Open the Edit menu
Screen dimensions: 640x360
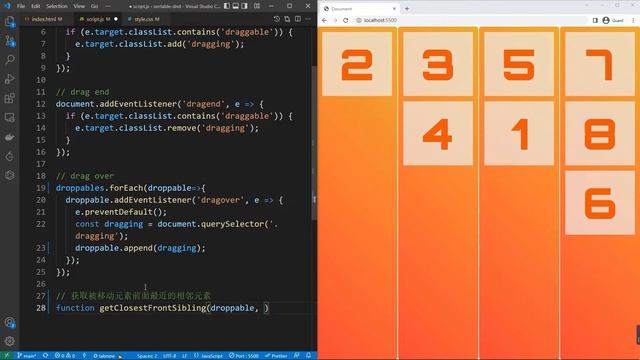(36, 6)
